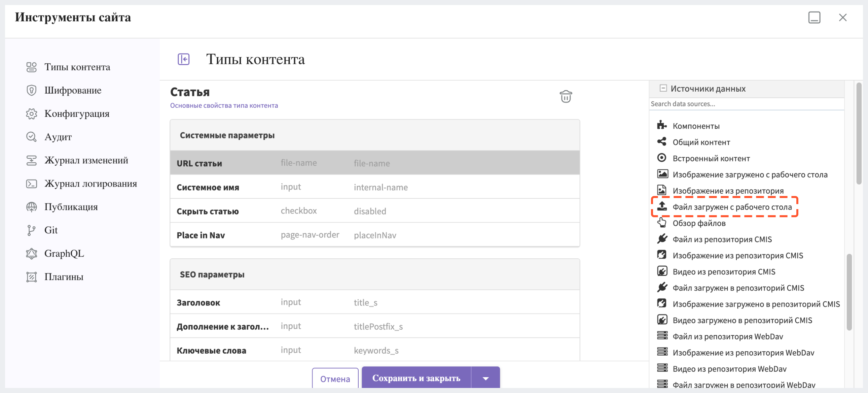Select the Ключевые слова field row
Viewport: 868px width, 393px height.
[375, 350]
